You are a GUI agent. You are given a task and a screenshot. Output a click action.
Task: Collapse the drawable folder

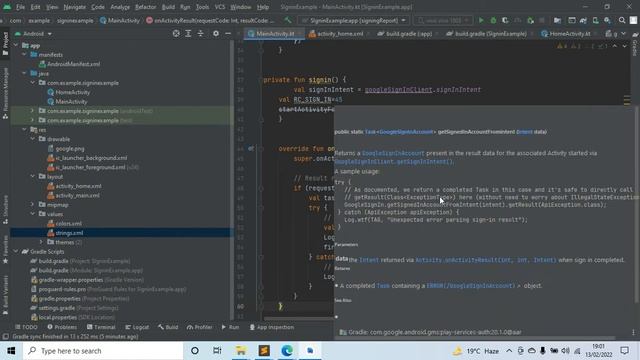[x=33, y=139]
